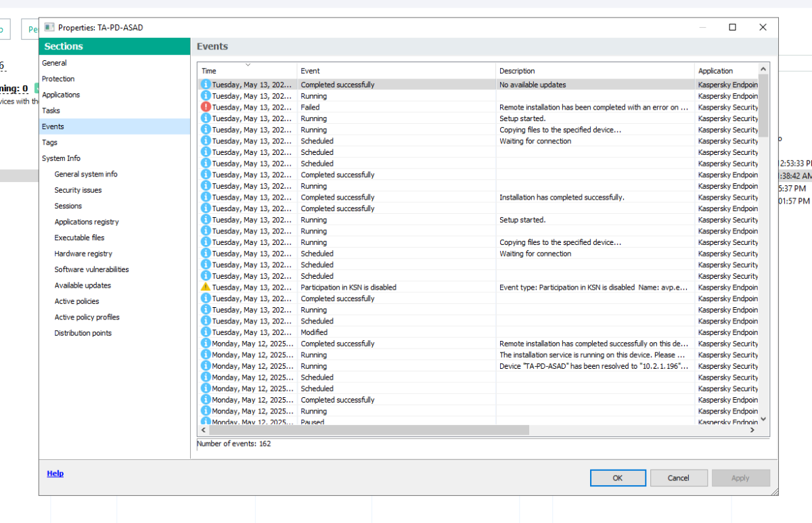The width and height of the screenshot is (812, 523).
Task: Open the Help link
Action: [55, 474]
